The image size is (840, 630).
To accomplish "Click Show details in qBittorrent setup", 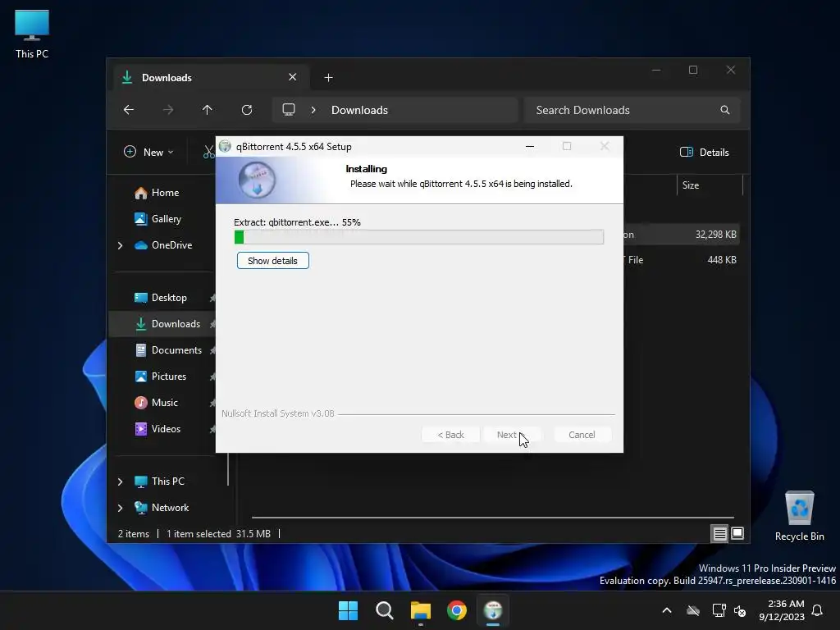I will (x=272, y=261).
